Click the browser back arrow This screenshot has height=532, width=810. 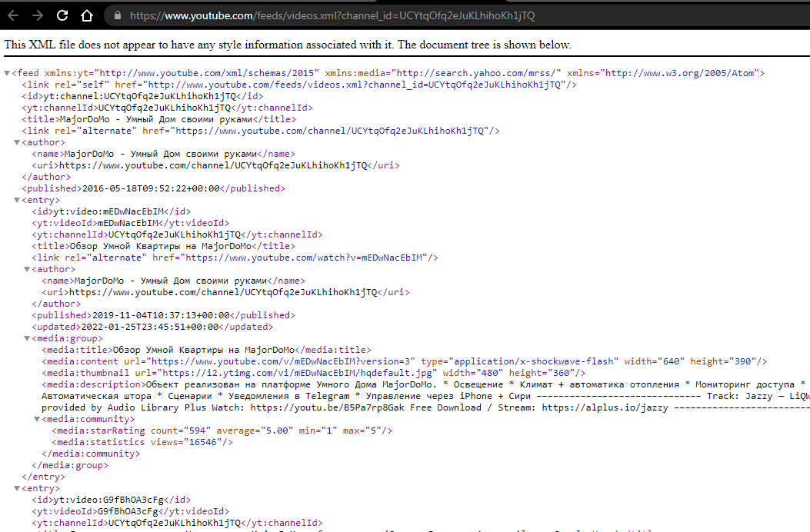(x=14, y=15)
